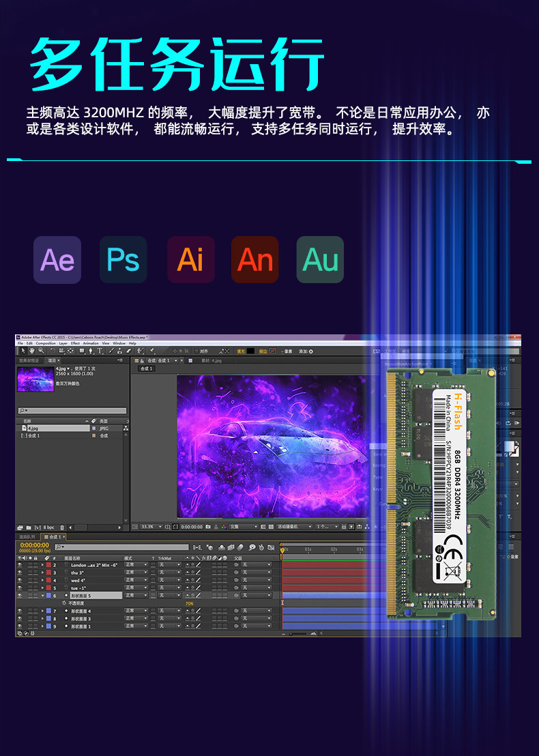Delete selected item with project trash icon
The height and width of the screenshot is (756, 539).
pos(62,527)
